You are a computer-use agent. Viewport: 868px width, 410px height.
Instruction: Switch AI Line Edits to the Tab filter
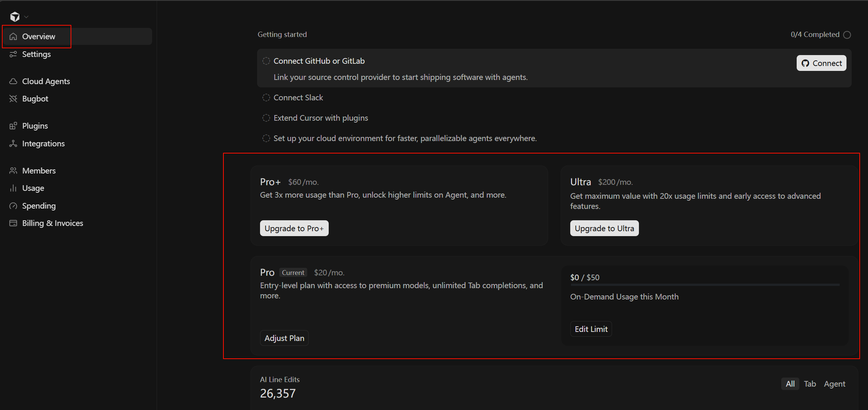click(x=810, y=384)
